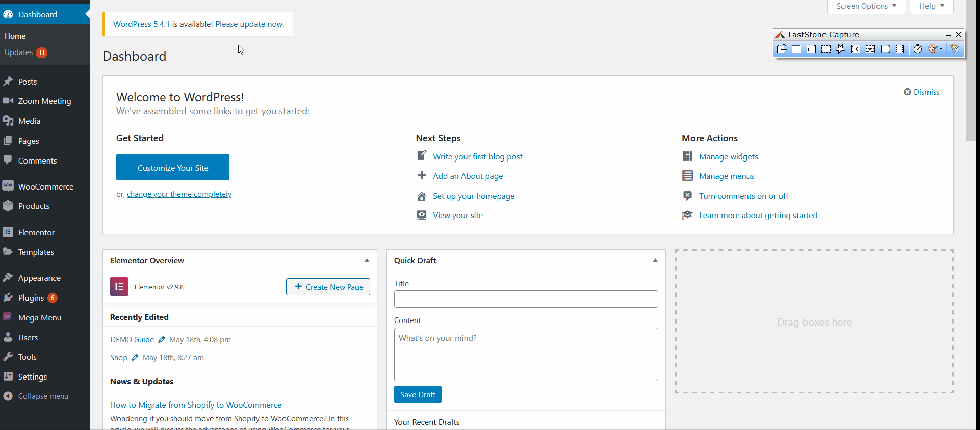The width and height of the screenshot is (980, 430).
Task: Select Capture Window/Object tool in FastStone
Action: point(811,49)
